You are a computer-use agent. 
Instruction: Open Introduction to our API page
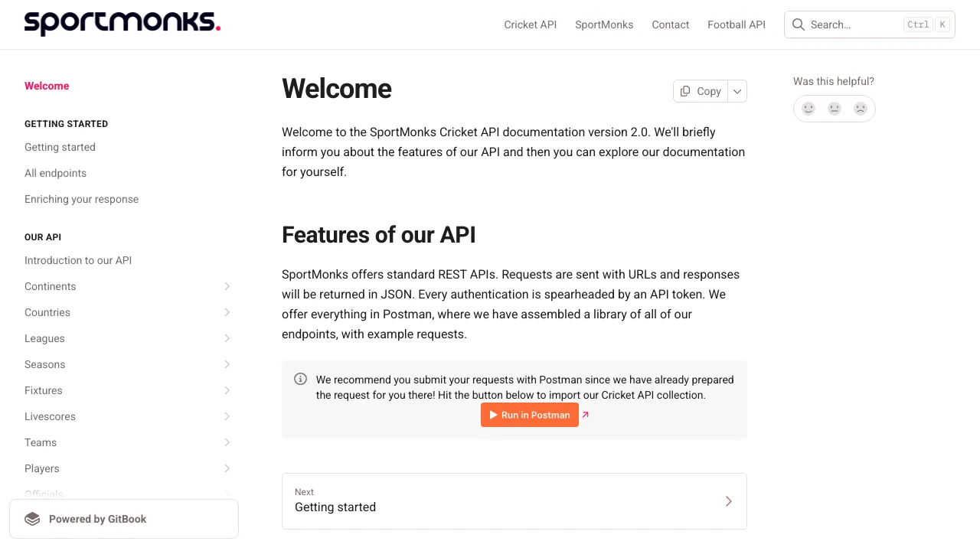(x=78, y=260)
